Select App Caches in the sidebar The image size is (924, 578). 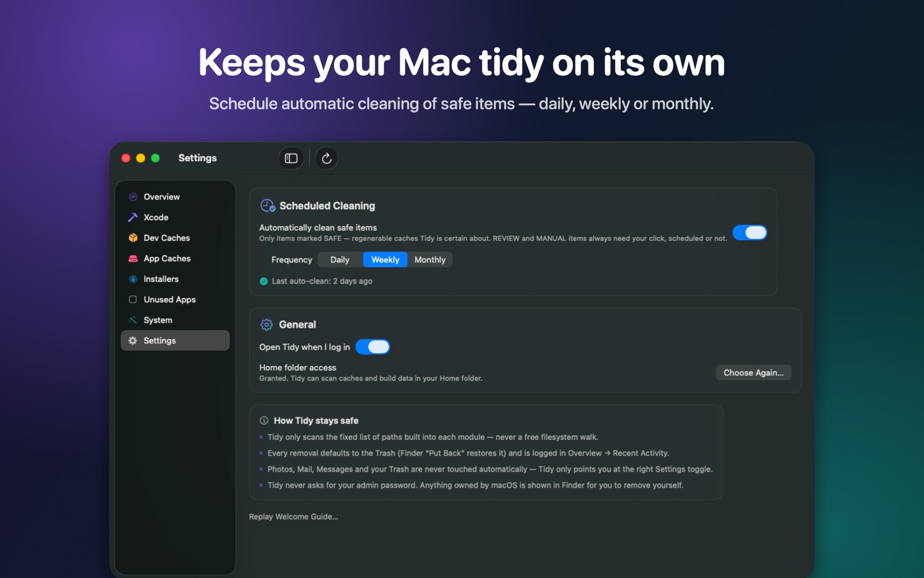(x=175, y=258)
